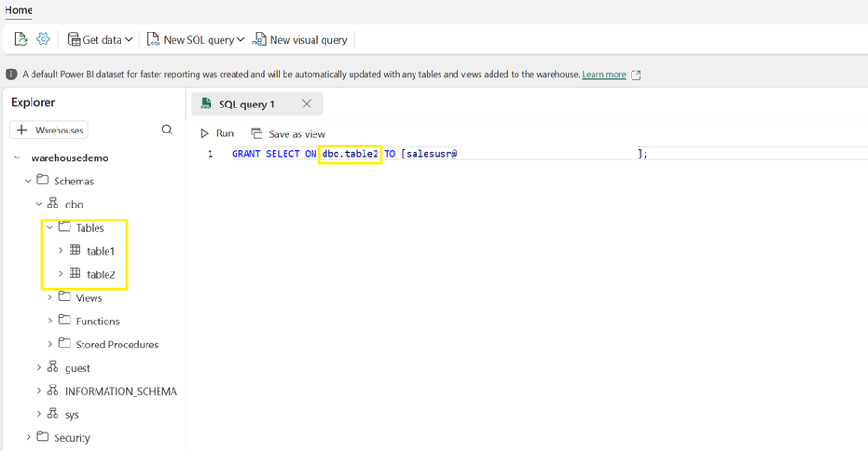This screenshot has width=868, height=467.
Task: Click the sys schema icon
Action: [x=53, y=413]
